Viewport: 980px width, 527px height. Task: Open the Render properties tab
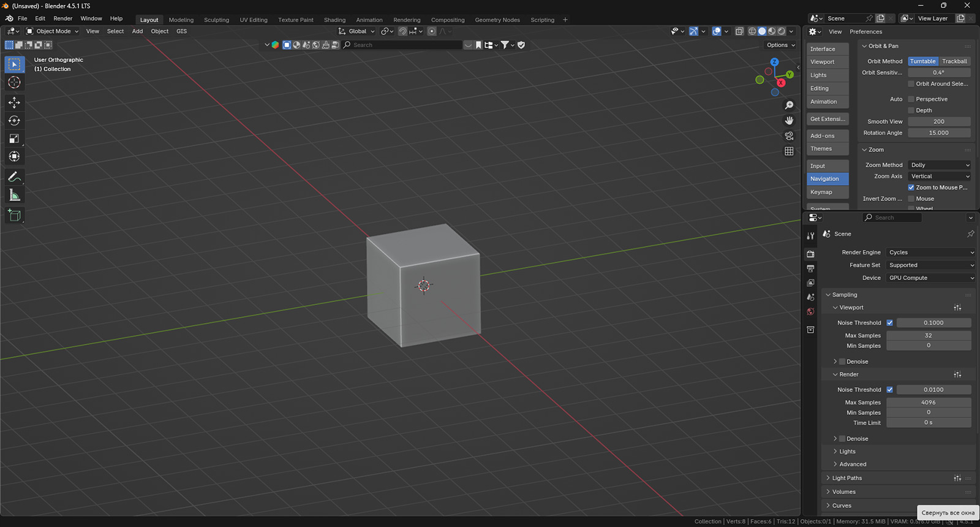tap(810, 254)
